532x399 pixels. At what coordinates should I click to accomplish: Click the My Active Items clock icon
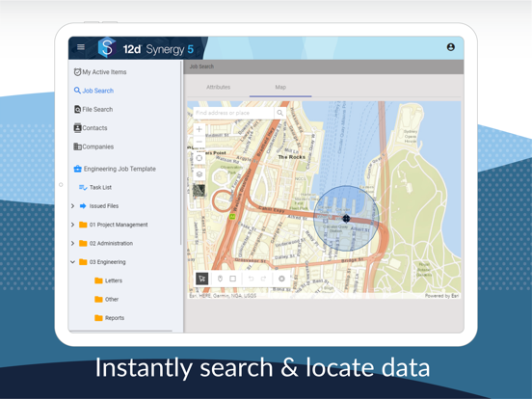pos(77,72)
